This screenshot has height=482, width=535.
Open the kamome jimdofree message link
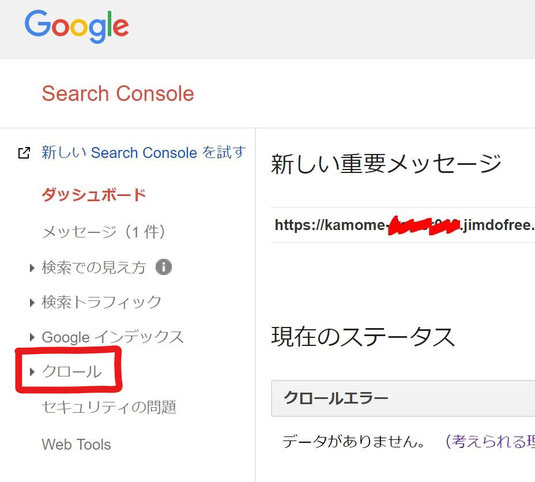[405, 225]
